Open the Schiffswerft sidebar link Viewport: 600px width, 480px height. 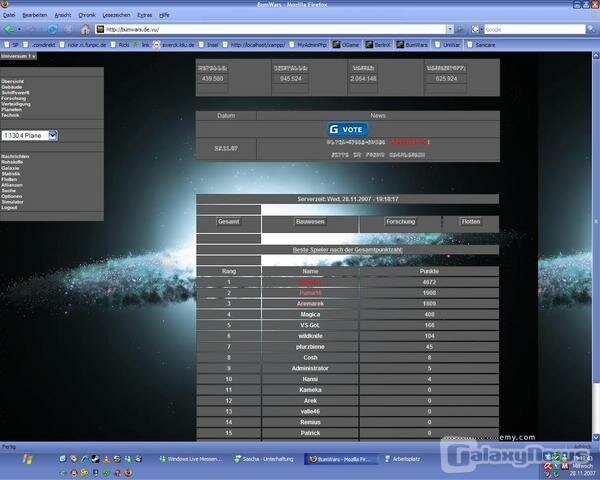pos(15,93)
